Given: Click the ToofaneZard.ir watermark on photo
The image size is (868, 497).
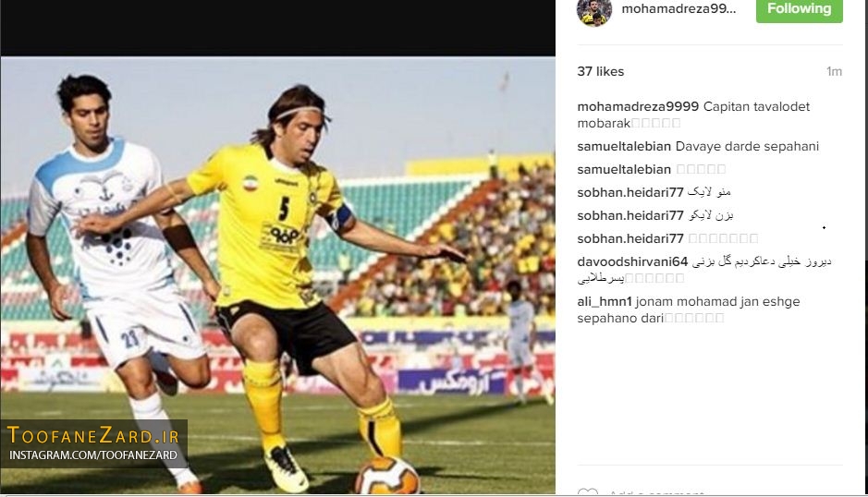Looking at the screenshot, I should [93, 435].
